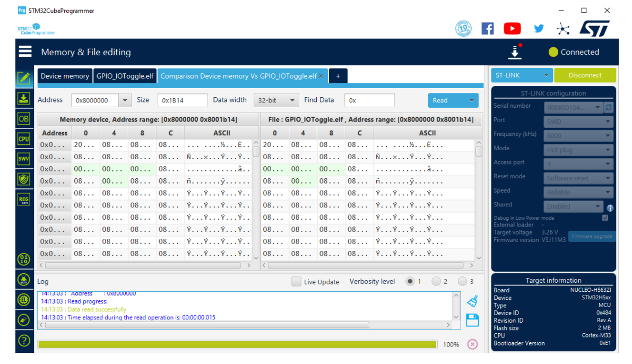This screenshot has height=364, width=632.
Task: Click the ST community network icon
Action: [563, 29]
